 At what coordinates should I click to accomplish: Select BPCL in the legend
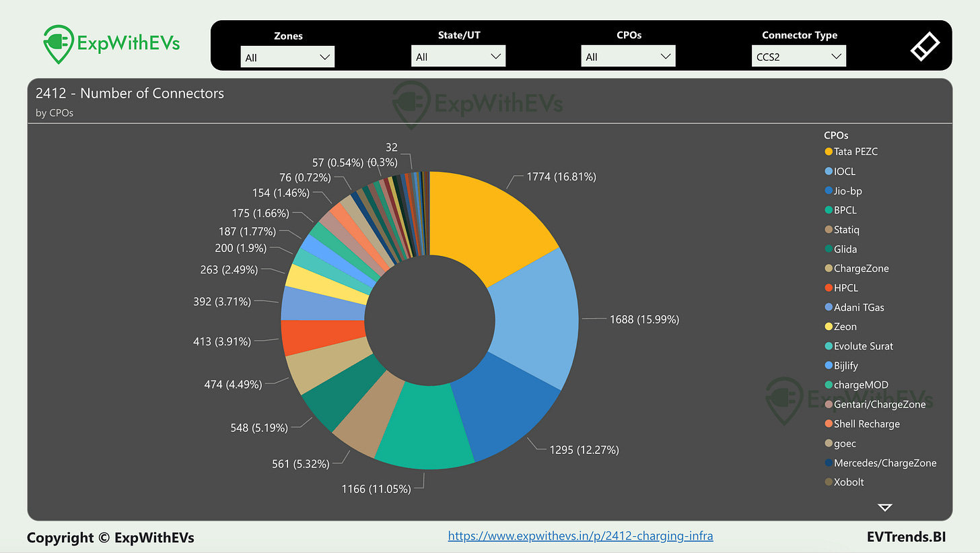pyautogui.click(x=841, y=210)
